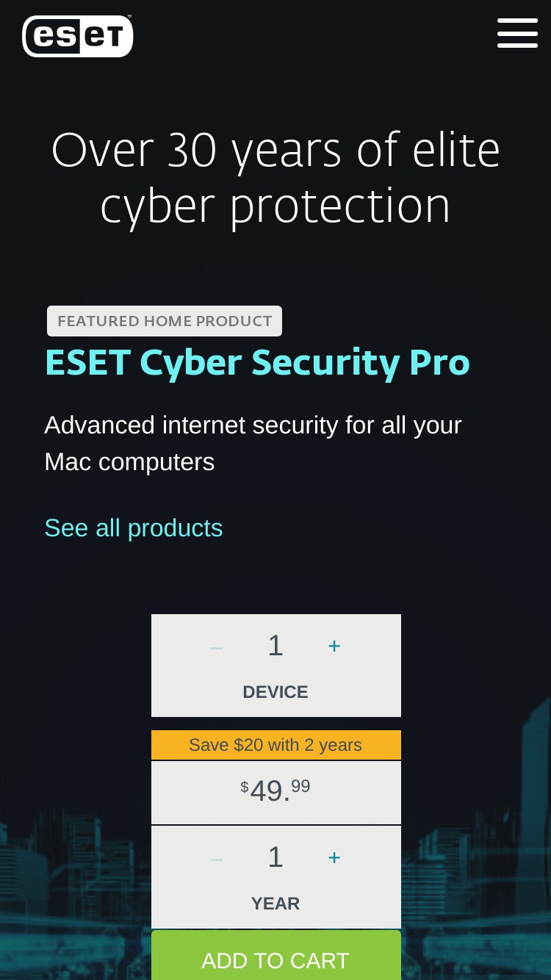551x980 pixels.
Task: Click the Featured Home Product badge
Action: coord(165,321)
